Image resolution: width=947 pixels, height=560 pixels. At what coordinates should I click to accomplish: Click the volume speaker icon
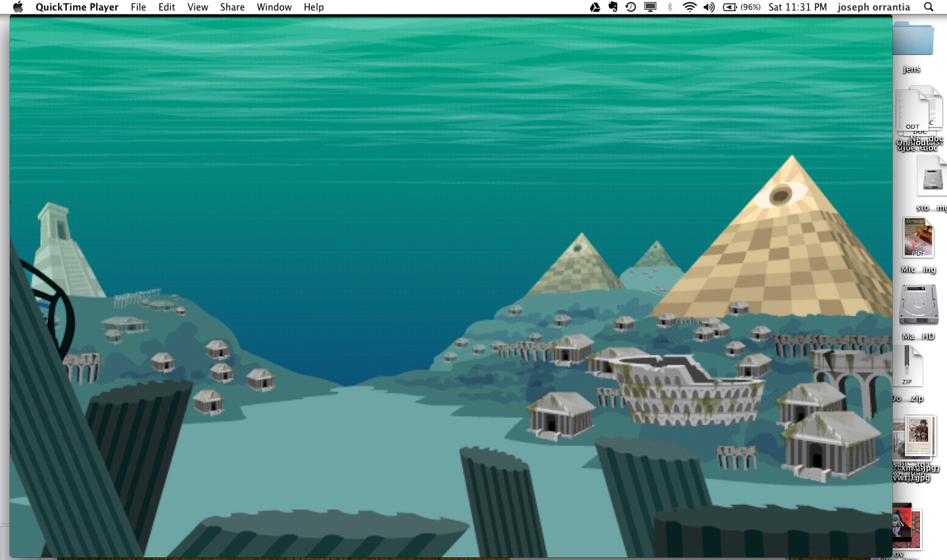point(709,7)
